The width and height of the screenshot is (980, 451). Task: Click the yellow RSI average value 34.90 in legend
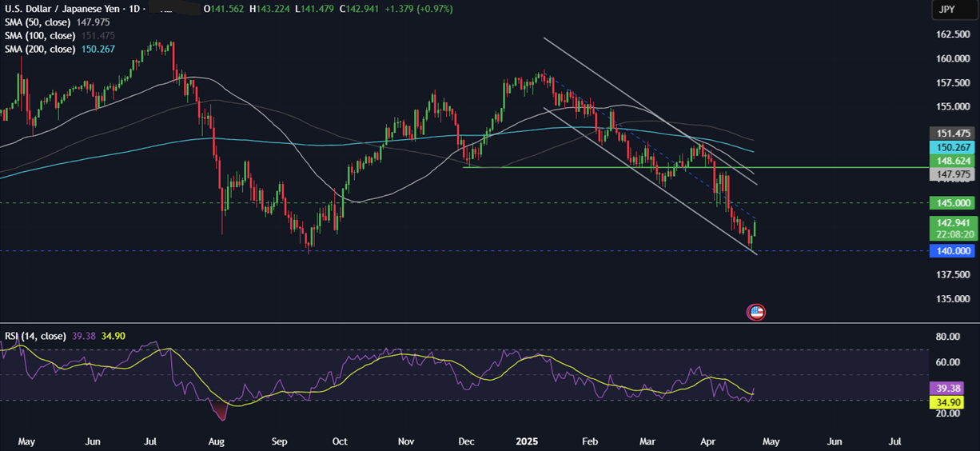[x=113, y=336]
